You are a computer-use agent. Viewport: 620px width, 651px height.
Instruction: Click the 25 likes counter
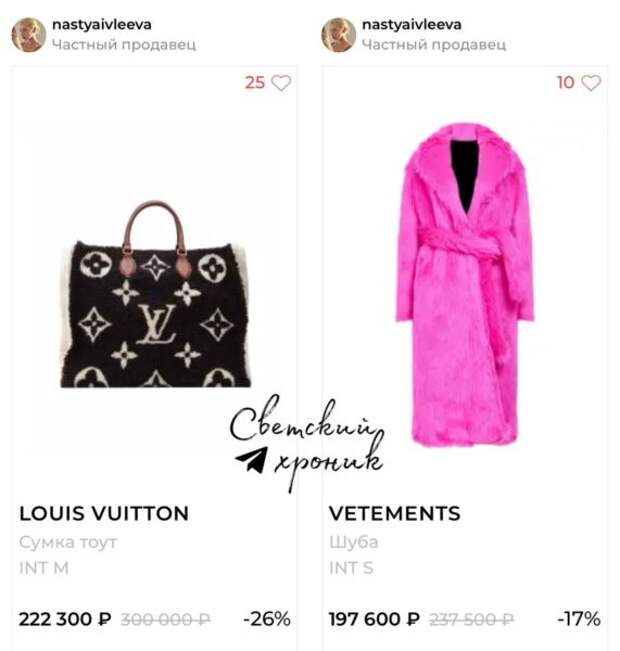pyautogui.click(x=255, y=83)
